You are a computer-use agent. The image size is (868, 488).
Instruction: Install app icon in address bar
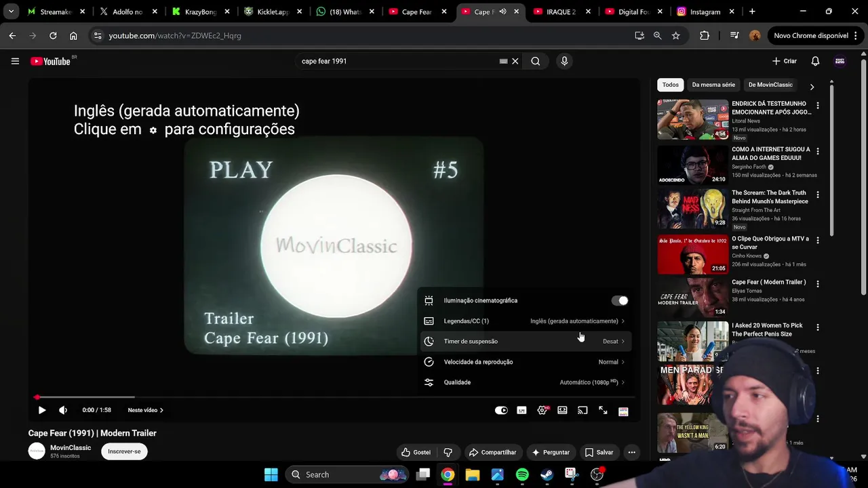point(639,35)
